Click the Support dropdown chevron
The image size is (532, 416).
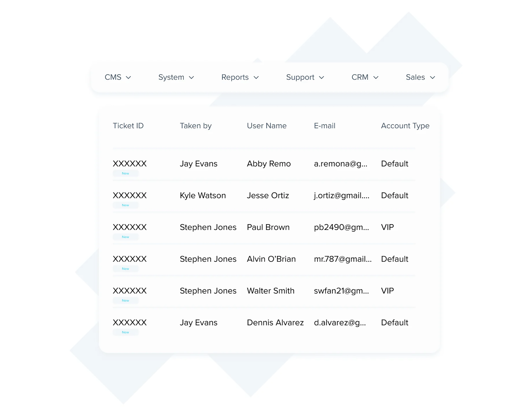322,78
